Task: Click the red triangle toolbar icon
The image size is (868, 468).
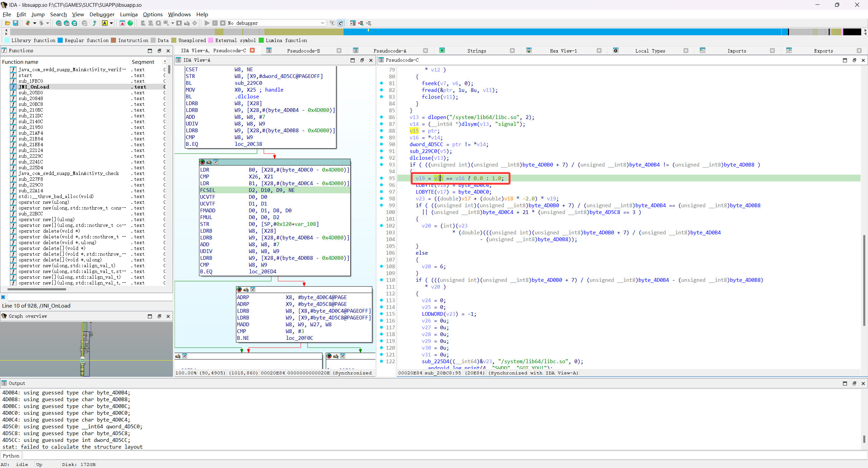Action: pyautogui.click(x=122, y=23)
